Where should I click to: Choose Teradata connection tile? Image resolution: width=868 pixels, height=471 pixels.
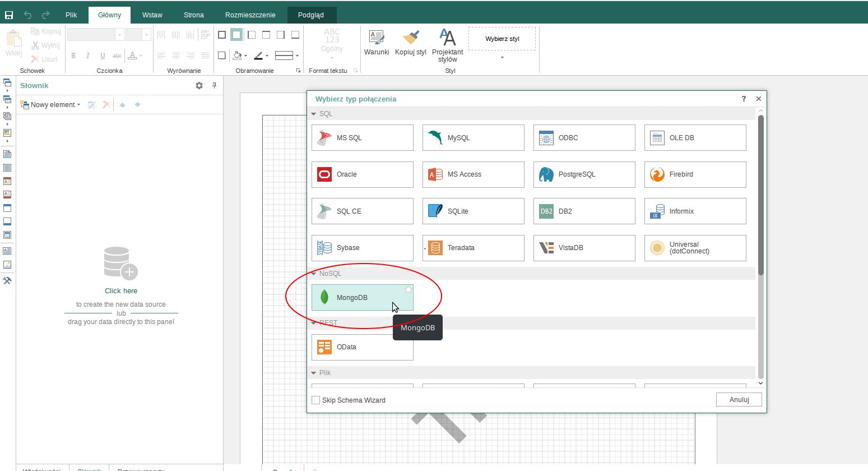click(474, 248)
